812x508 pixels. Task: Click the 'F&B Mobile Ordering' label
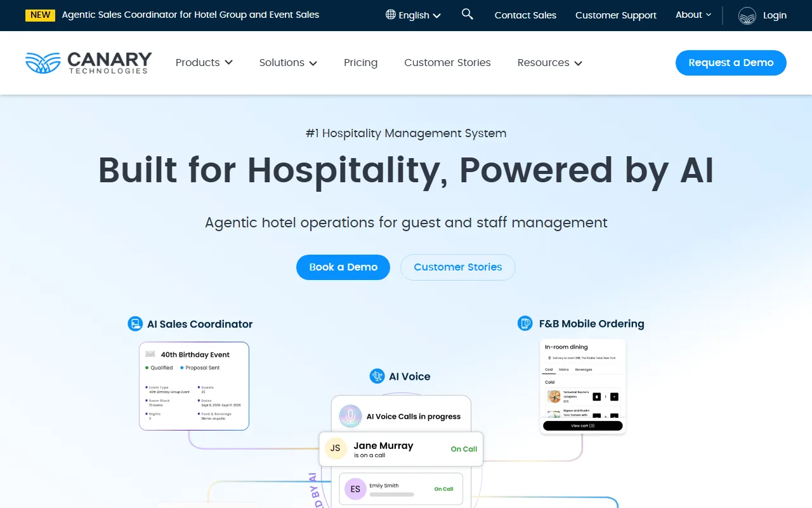(x=591, y=323)
